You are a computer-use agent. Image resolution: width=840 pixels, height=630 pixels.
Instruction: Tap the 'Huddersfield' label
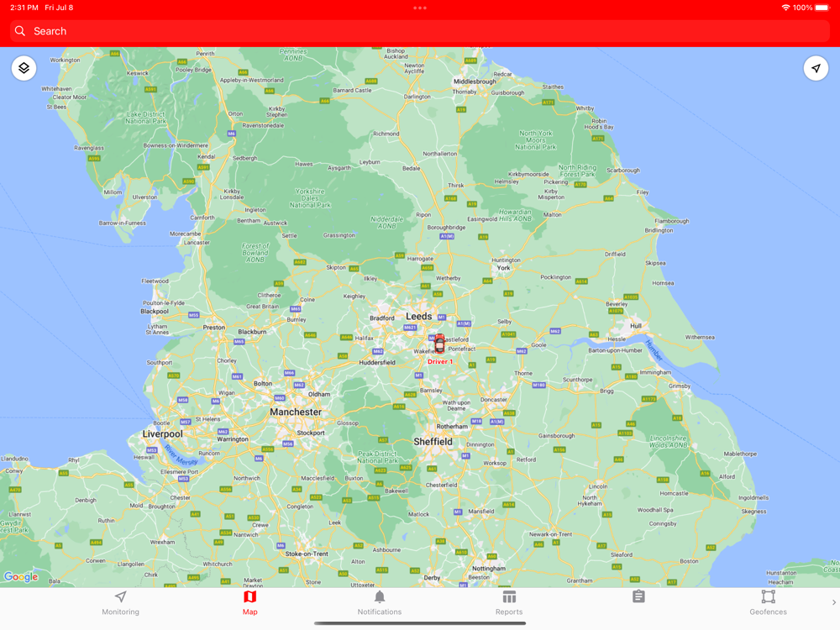(x=377, y=363)
